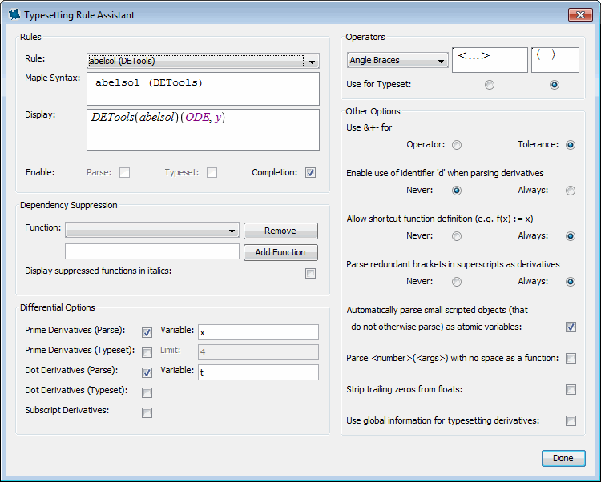Viewport: 601px width, 482px height.
Task: Enable Subscript Derivatives checkbox
Action: pos(147,412)
